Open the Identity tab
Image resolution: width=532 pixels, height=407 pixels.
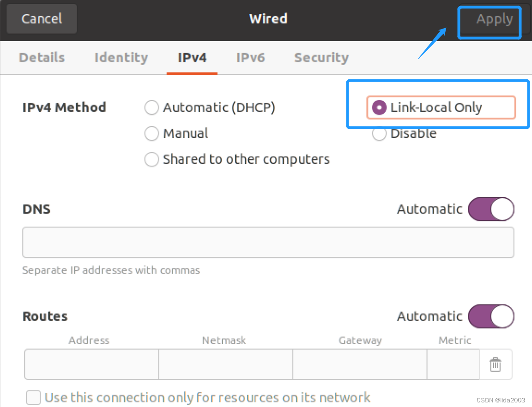click(x=121, y=58)
